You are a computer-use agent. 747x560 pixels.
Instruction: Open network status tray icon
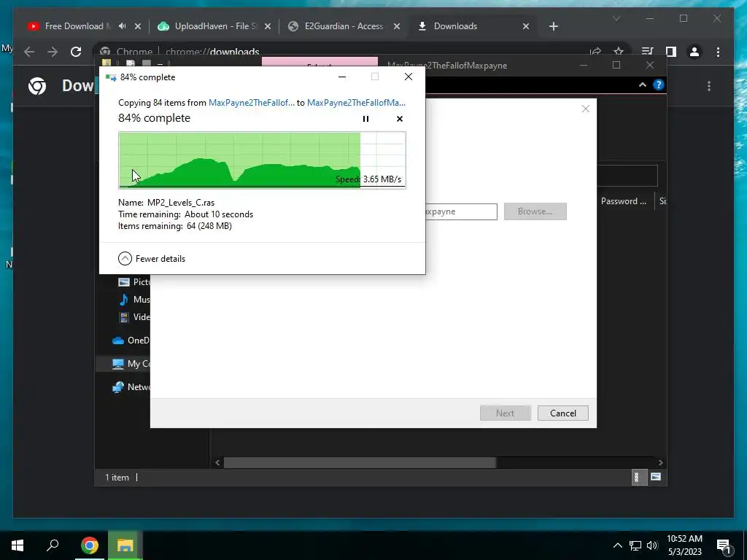point(635,545)
